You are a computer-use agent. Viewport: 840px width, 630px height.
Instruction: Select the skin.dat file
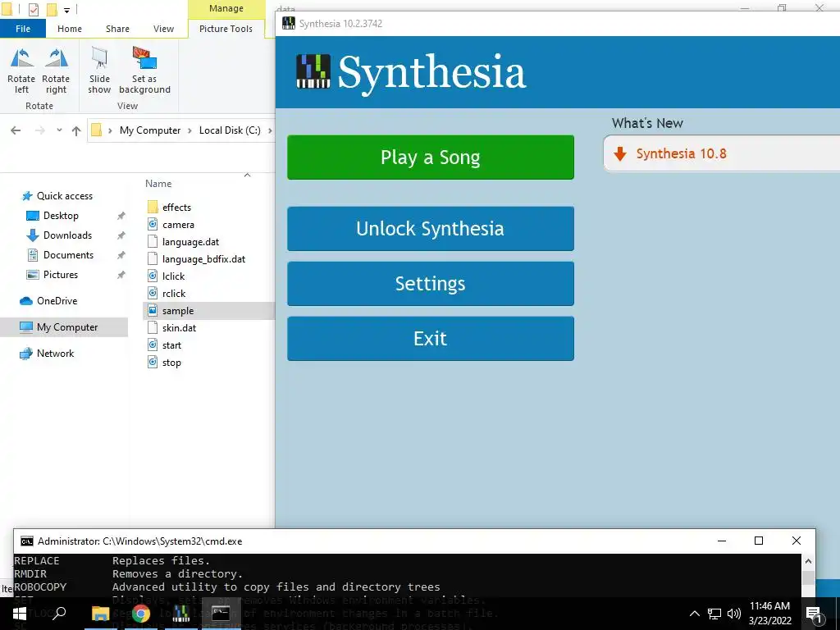click(179, 328)
